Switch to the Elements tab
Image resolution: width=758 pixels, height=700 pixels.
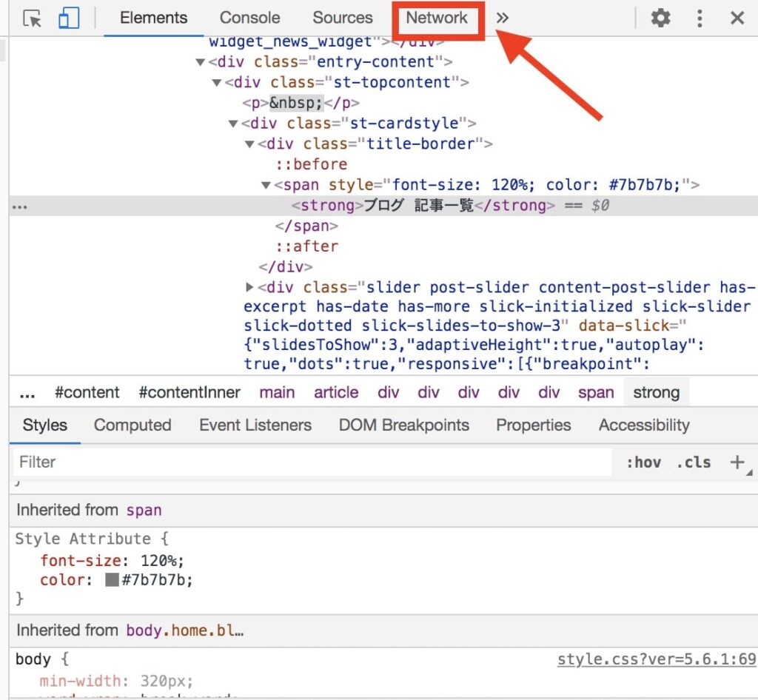pyautogui.click(x=153, y=18)
